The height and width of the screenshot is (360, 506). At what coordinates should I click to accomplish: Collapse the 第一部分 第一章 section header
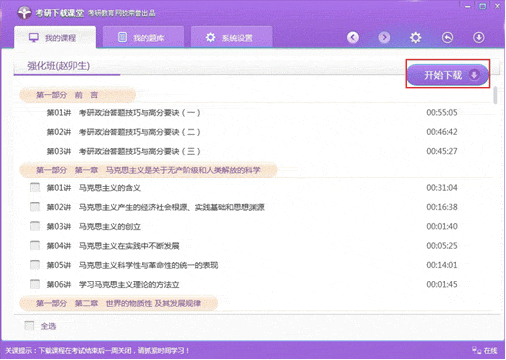[x=148, y=170]
